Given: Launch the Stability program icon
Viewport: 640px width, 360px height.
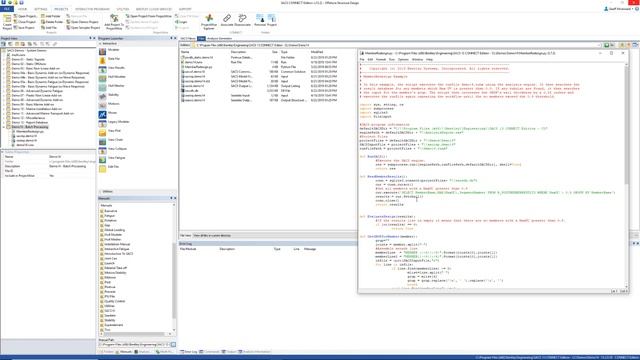Looking at the screenshot, I should coord(102,96).
